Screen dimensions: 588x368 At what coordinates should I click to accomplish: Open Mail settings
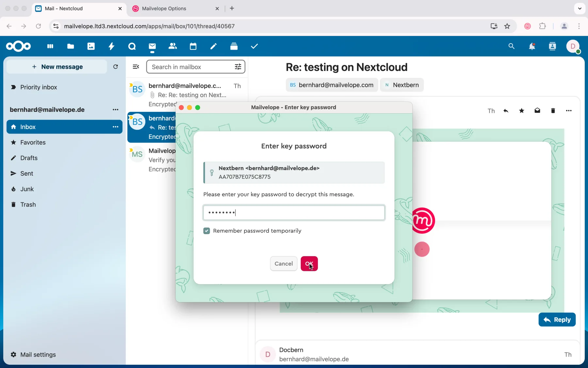click(34, 355)
